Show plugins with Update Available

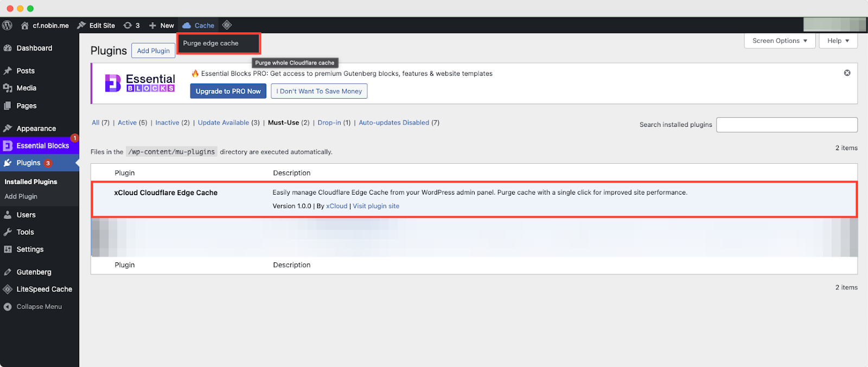(x=223, y=123)
